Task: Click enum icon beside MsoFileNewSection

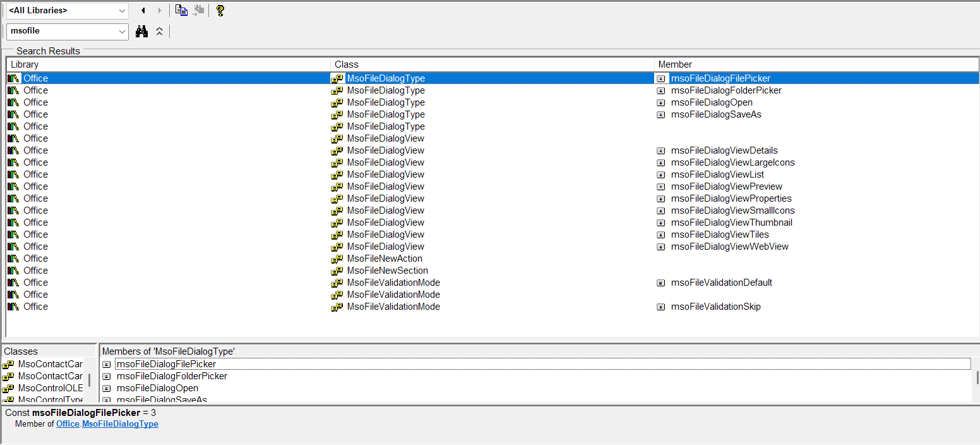Action: click(x=337, y=271)
